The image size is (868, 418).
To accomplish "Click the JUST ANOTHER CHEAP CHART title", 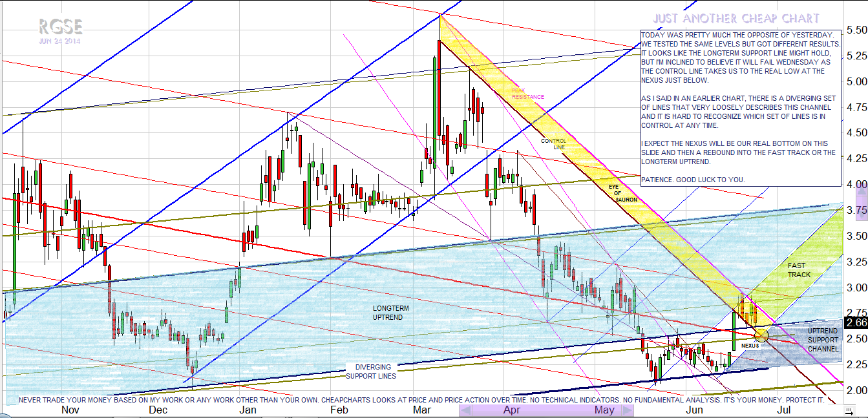I will (736, 19).
